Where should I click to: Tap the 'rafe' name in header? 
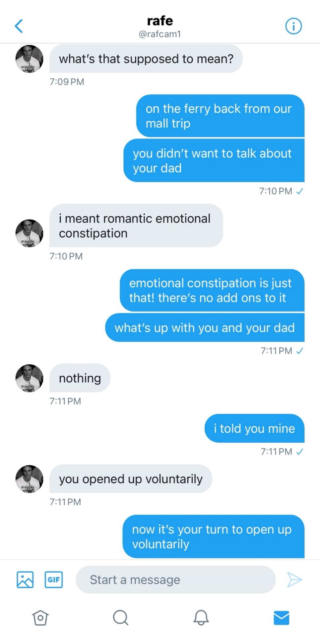[x=160, y=21]
